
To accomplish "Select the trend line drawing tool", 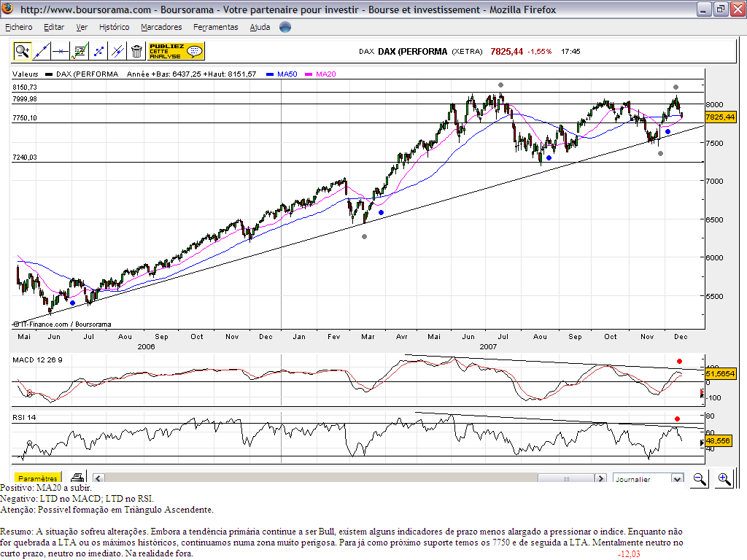I will pyautogui.click(x=42, y=51).
